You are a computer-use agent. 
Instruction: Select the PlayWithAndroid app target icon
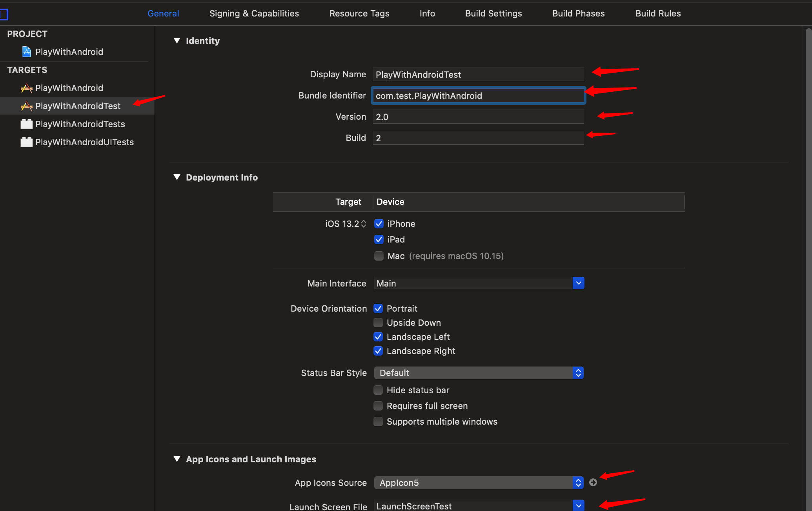coord(27,88)
